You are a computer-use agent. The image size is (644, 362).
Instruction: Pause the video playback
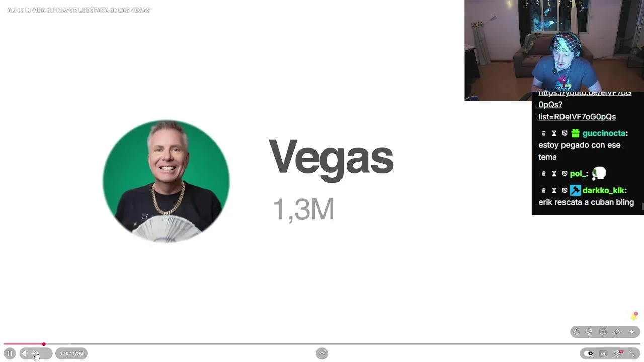pos(10,353)
